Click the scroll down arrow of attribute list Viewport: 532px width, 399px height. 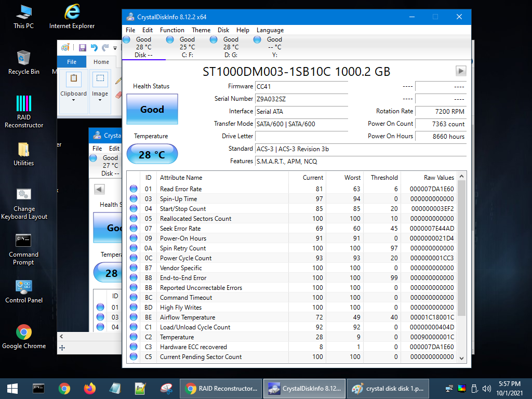pos(461,358)
